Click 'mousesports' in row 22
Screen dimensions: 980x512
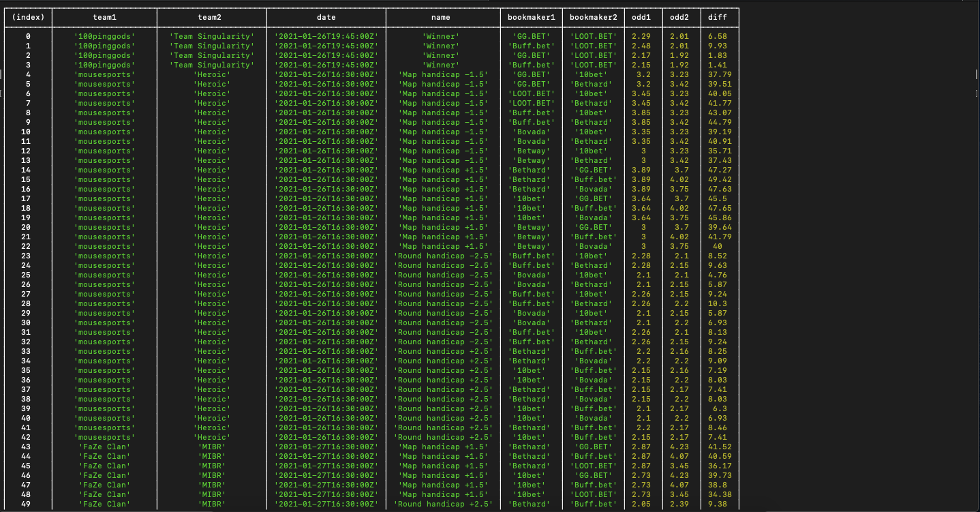(x=104, y=246)
